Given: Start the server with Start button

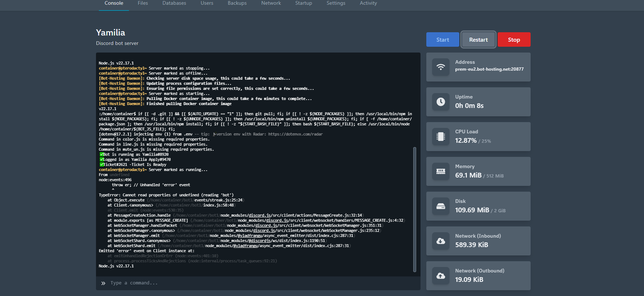Looking at the screenshot, I should (443, 39).
